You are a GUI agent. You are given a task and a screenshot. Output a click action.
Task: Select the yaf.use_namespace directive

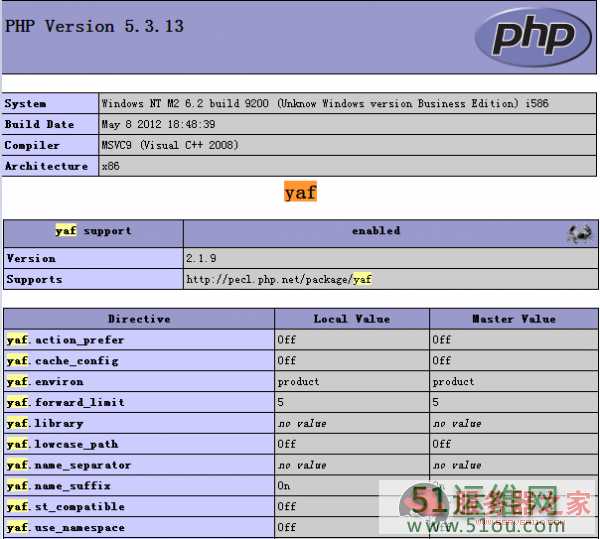(139, 528)
